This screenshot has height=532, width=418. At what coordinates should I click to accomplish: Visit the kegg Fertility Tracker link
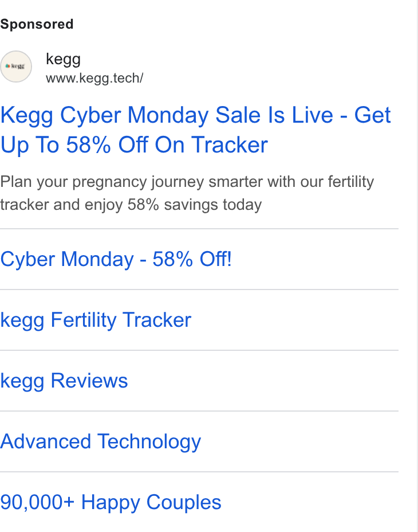click(x=96, y=320)
